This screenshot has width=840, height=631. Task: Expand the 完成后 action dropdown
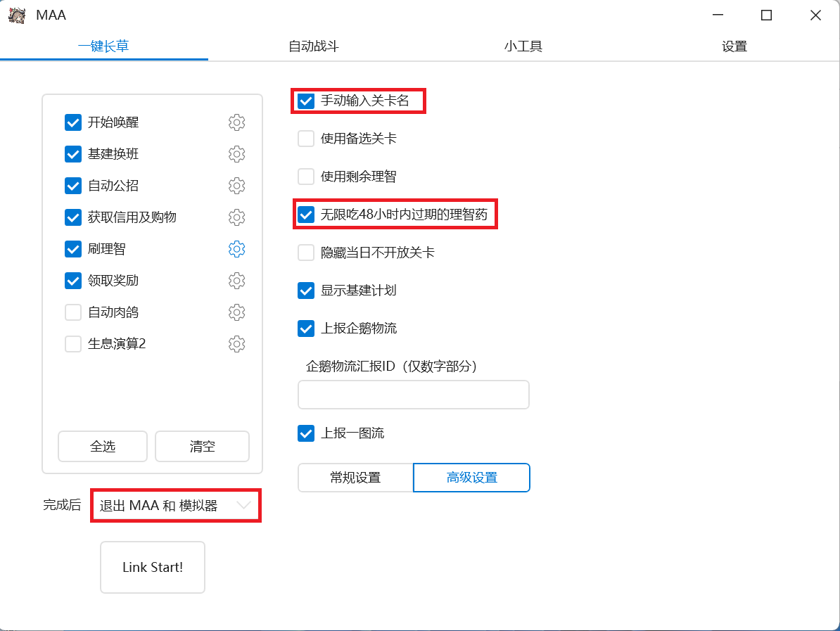click(175, 505)
